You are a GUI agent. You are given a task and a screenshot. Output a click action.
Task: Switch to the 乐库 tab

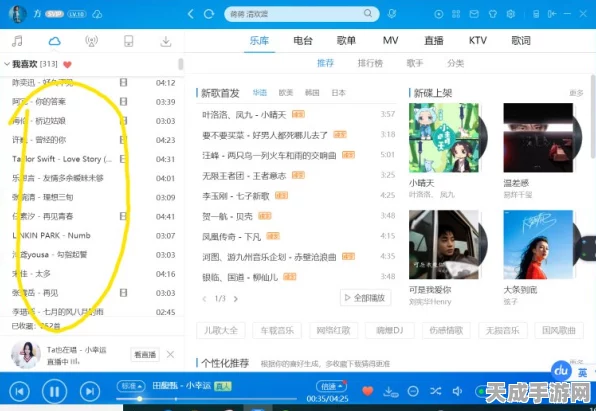(259, 40)
